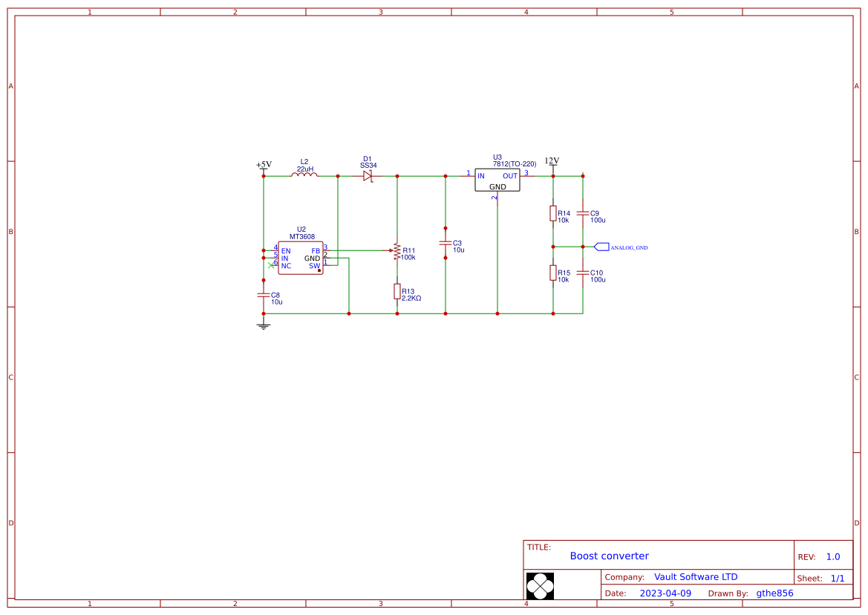The image size is (868, 615).
Task: Click the logo in the title block
Action: point(541,585)
